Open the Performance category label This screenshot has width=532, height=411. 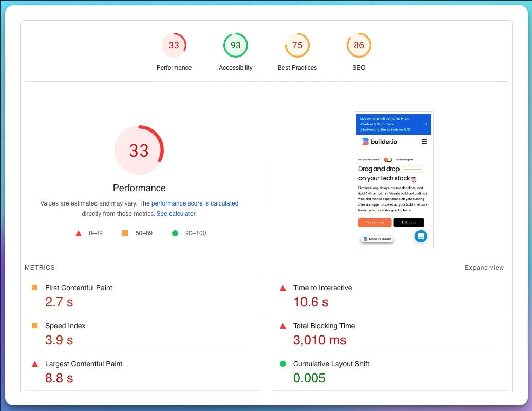pos(174,67)
